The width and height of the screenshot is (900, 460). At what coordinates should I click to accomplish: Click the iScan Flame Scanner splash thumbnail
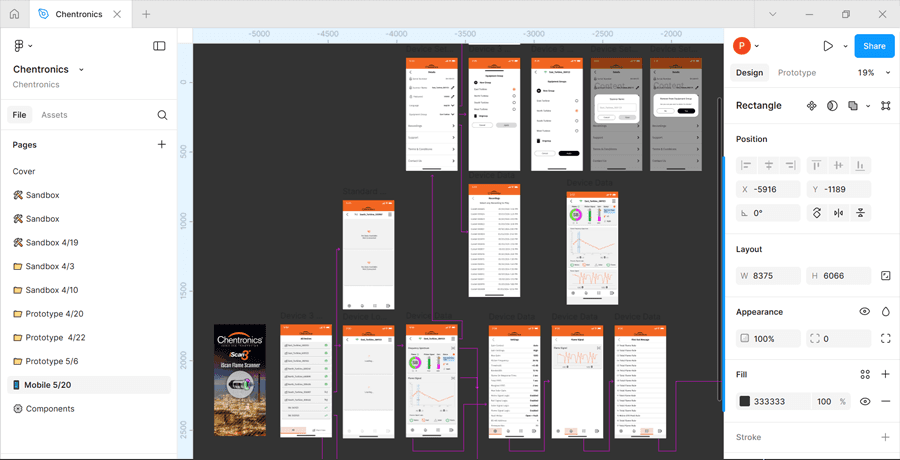240,380
